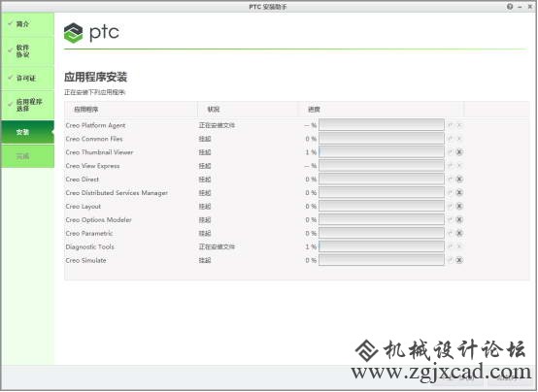Select the Creo Common Files row name
Image resolution: width=538 pixels, height=392 pixels.
(94, 139)
